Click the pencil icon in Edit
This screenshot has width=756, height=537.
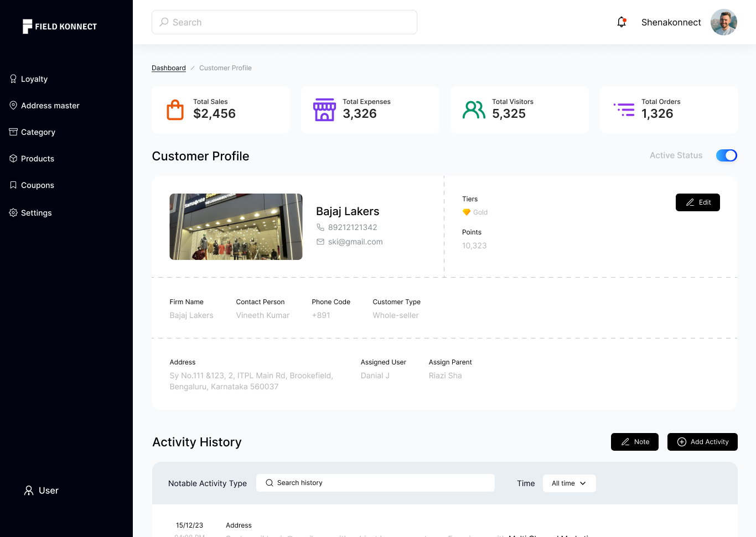point(690,202)
